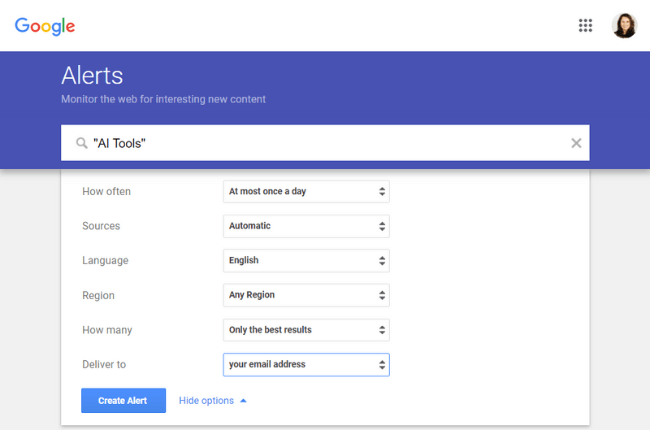Screen dimensions: 650x430
Task: Click the Hide options link
Action: coord(206,401)
